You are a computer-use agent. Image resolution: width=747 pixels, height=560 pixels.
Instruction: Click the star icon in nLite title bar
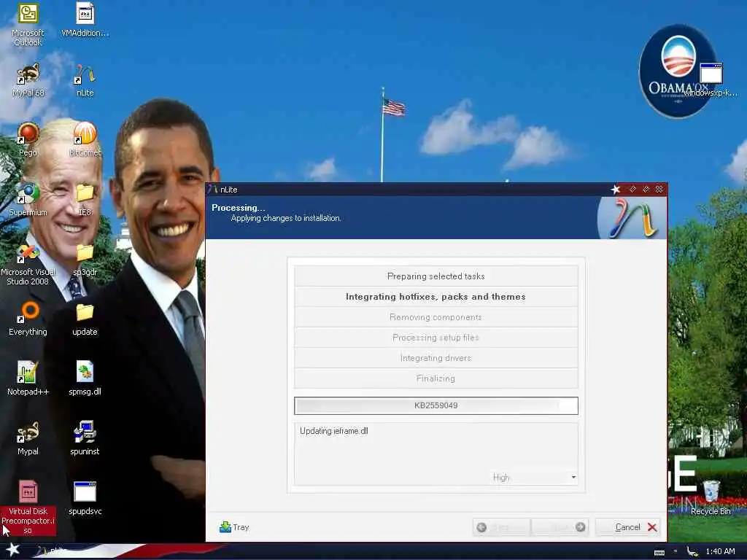(616, 190)
